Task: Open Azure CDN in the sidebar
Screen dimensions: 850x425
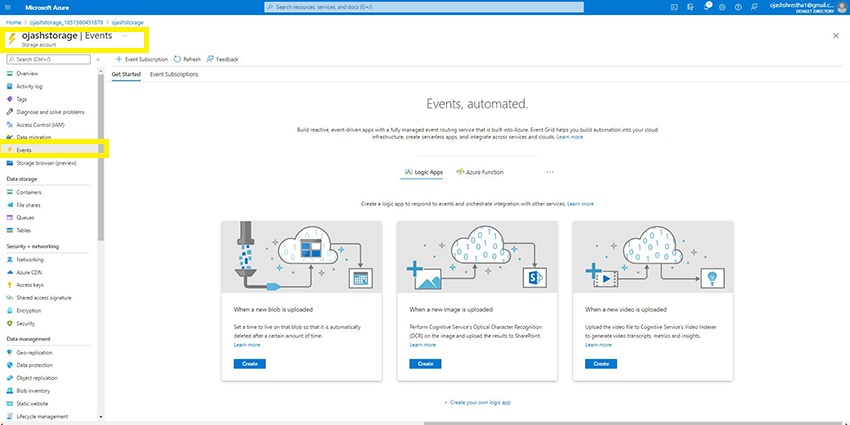Action: (30, 272)
